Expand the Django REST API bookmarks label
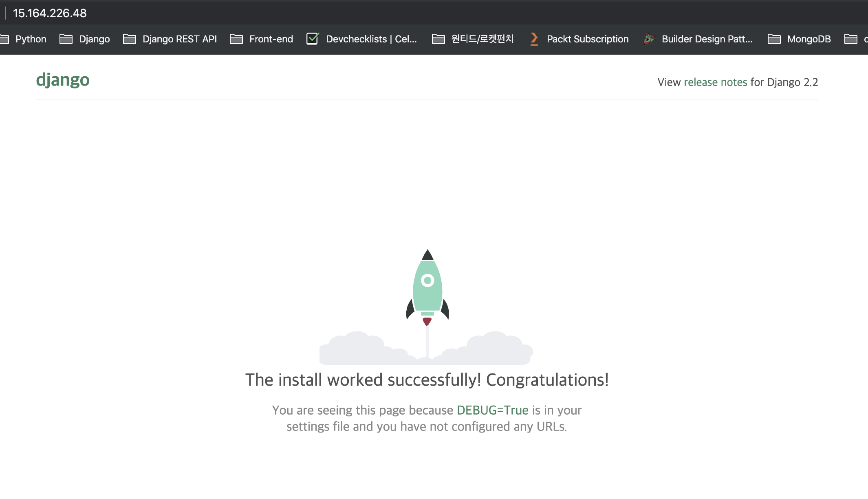This screenshot has width=868, height=499. click(x=179, y=39)
